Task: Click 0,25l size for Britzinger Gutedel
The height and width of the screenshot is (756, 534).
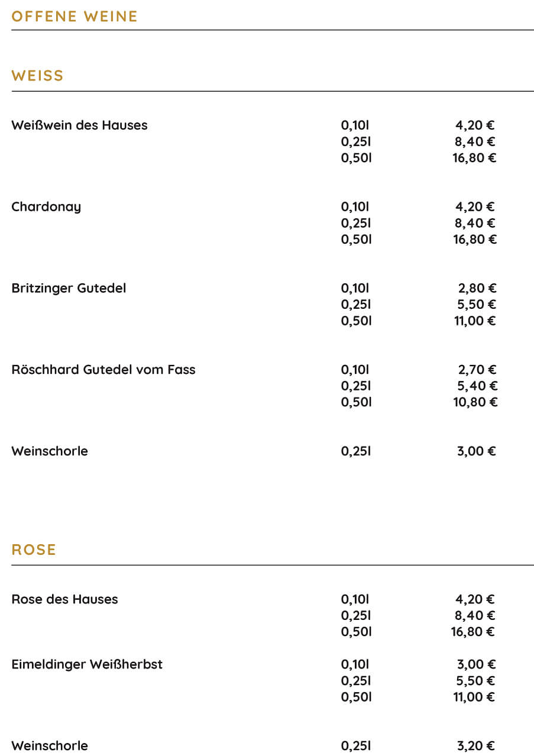Action: (356, 305)
